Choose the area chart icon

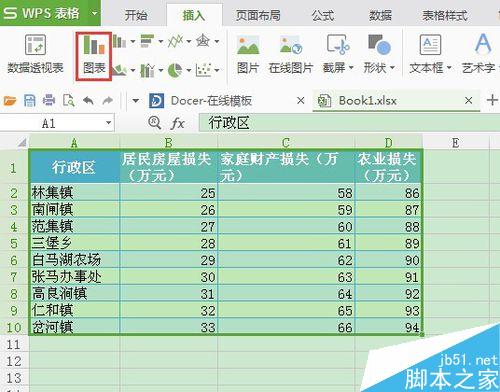click(x=119, y=70)
